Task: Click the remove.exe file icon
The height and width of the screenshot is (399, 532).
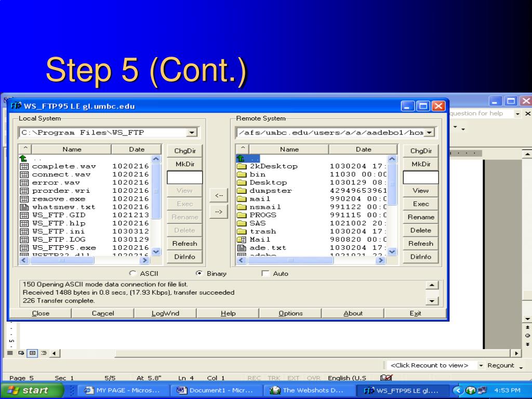Action: [24, 199]
